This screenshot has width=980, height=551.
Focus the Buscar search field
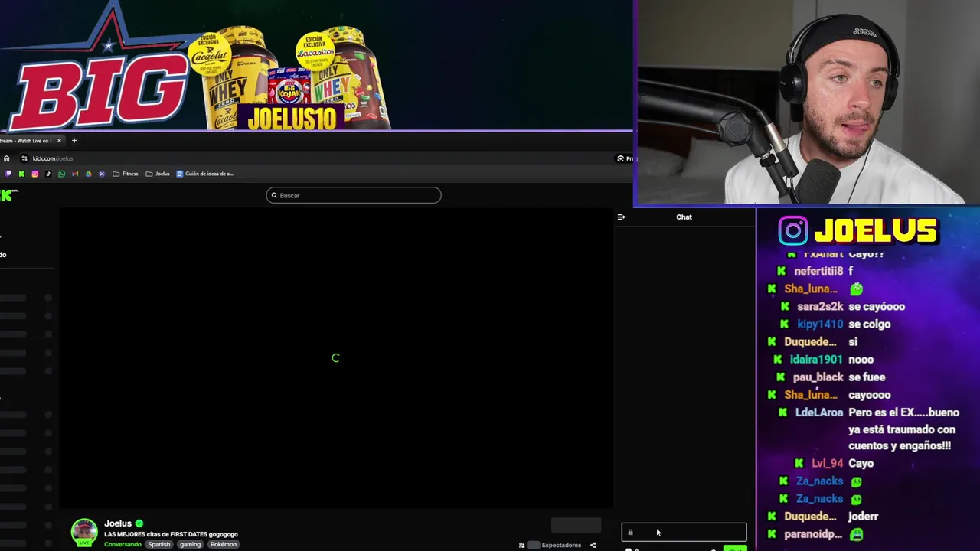354,195
